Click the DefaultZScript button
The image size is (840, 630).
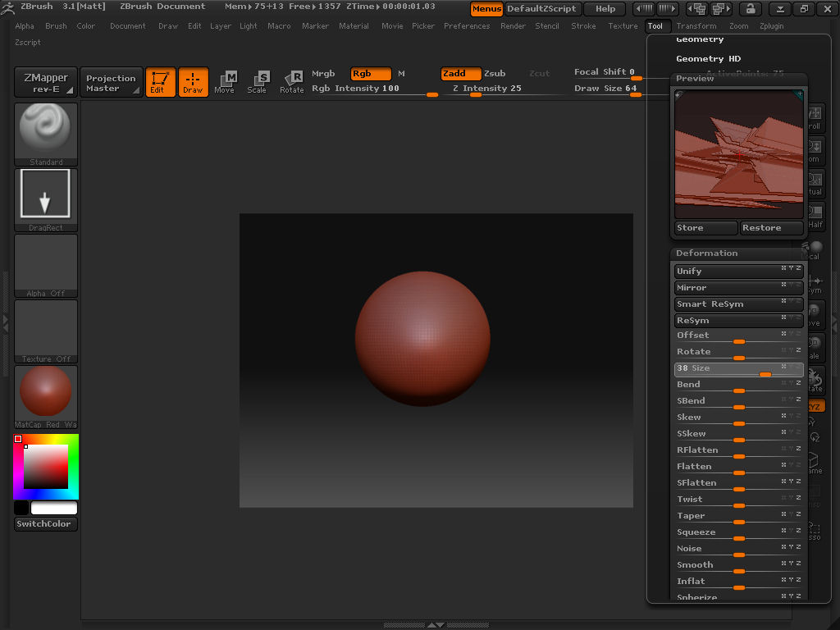coord(541,8)
